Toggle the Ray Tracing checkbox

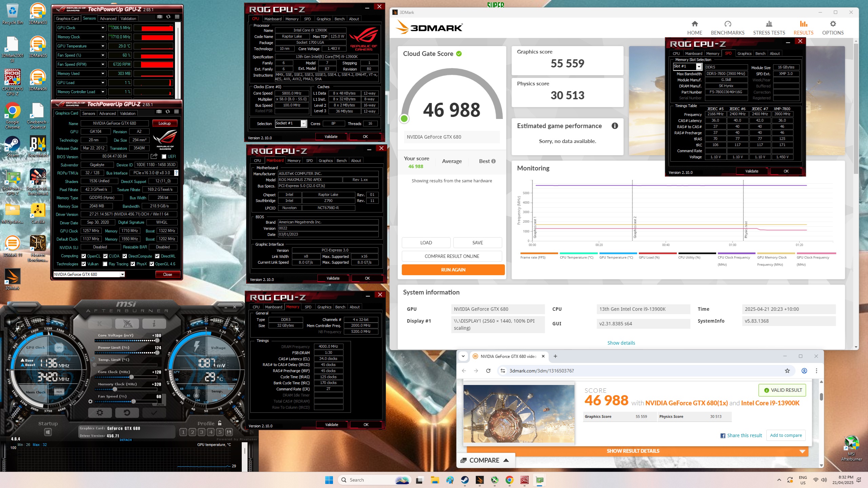[105, 264]
